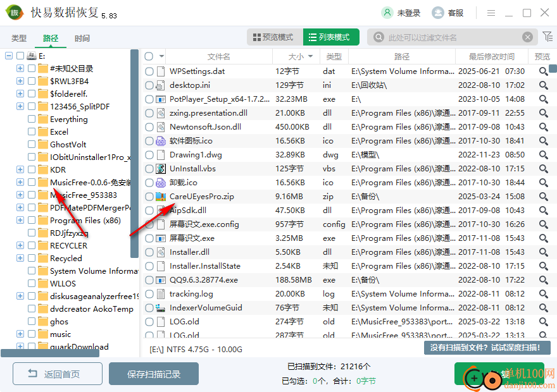Switch to the 时间 tab

[82, 38]
